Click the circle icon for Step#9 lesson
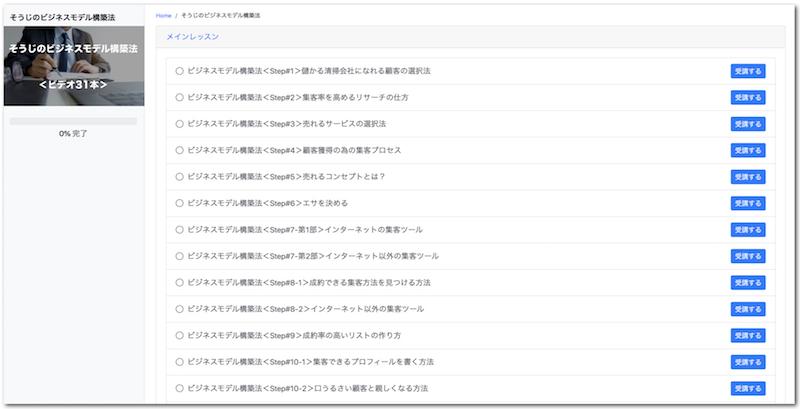Screen dimensions: 800x409 tap(180, 335)
